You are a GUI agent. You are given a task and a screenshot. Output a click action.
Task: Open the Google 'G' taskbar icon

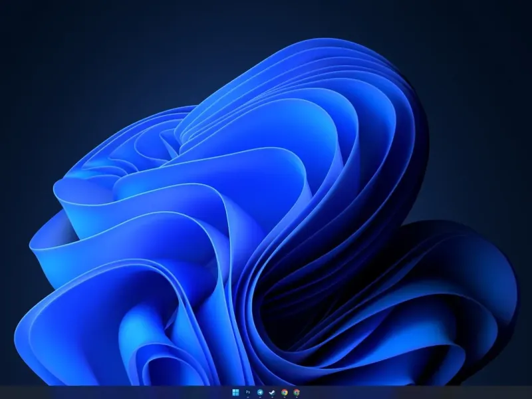coord(297,392)
